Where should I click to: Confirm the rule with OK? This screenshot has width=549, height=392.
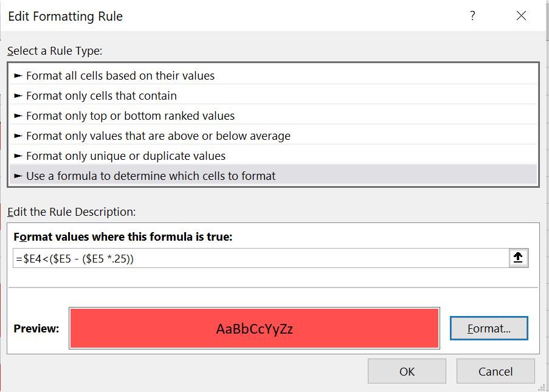[x=406, y=371]
